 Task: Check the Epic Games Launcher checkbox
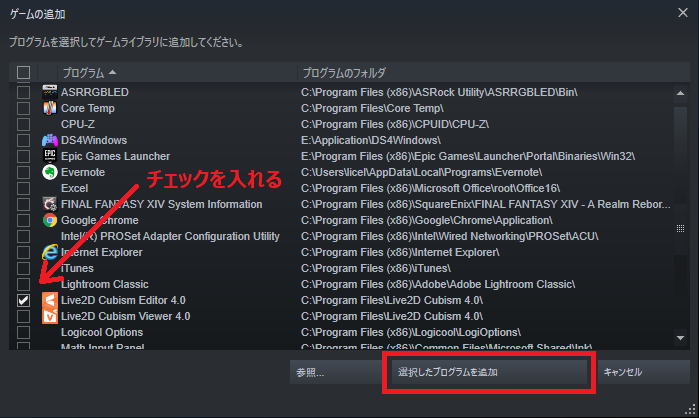[23, 156]
